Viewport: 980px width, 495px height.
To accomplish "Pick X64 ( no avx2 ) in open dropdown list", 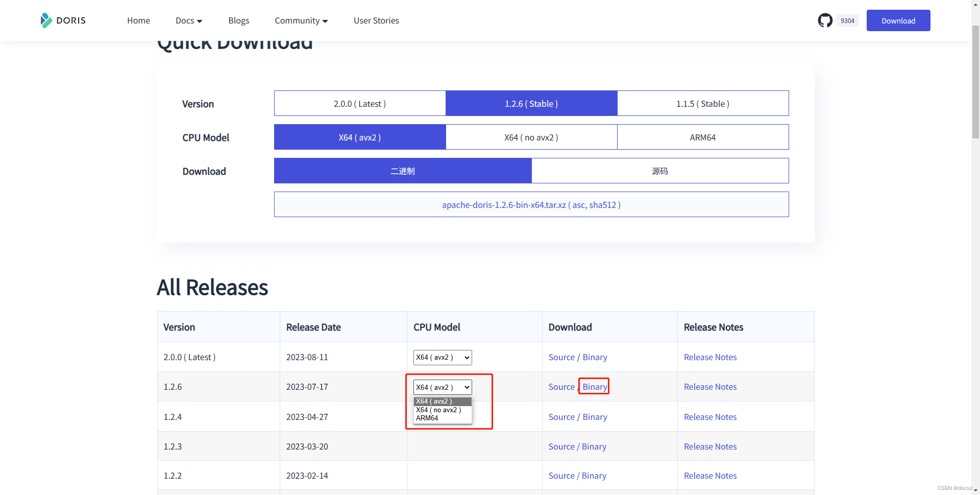I will tap(443, 410).
